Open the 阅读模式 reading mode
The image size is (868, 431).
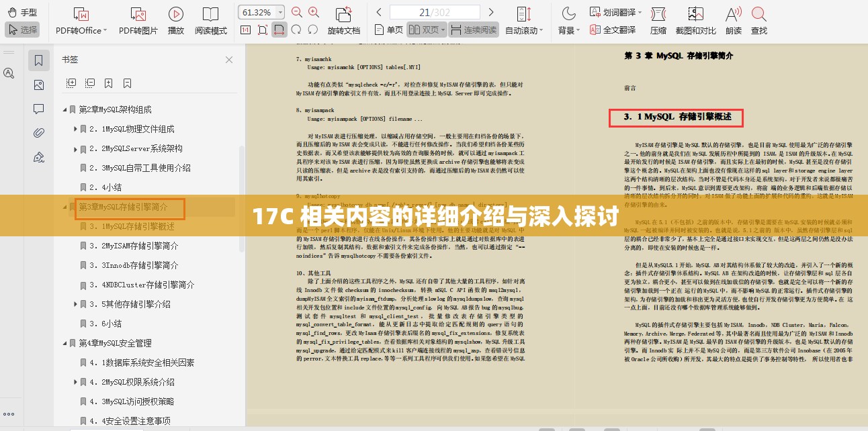coord(210,20)
